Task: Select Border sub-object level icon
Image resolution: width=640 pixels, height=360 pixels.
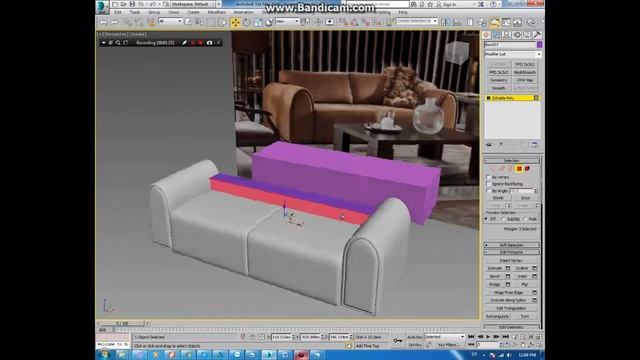Action: pyautogui.click(x=511, y=169)
